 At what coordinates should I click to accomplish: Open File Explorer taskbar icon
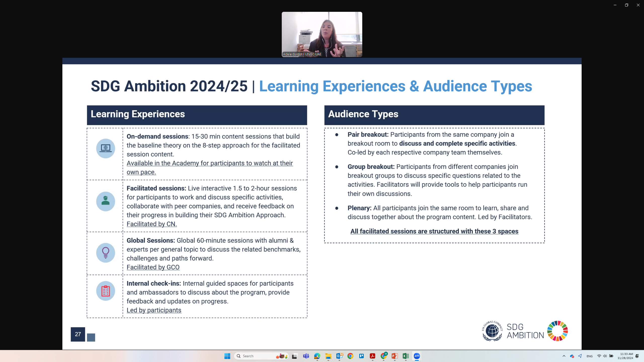tap(328, 356)
